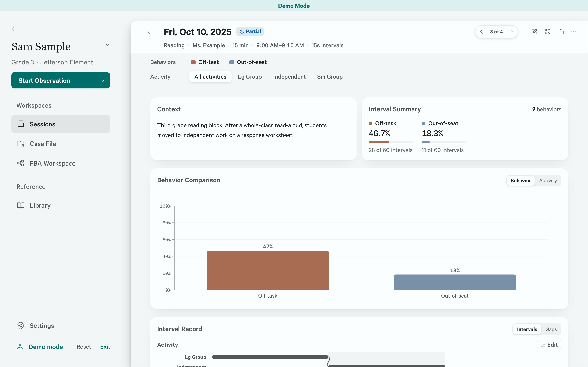Screen dimensions: 588x367
Task: Expand the Sam Sample student chevron
Action: point(107,45)
